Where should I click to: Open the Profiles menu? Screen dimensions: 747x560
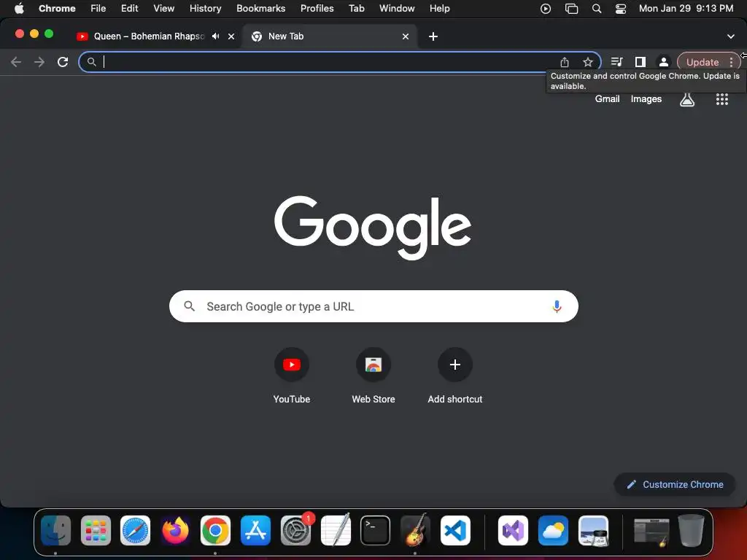coord(317,9)
